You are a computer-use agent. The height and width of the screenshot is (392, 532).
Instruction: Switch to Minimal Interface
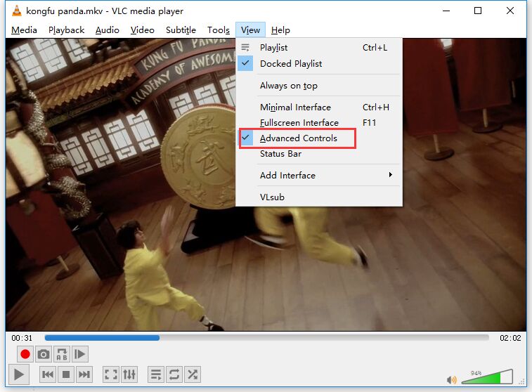[x=319, y=107]
